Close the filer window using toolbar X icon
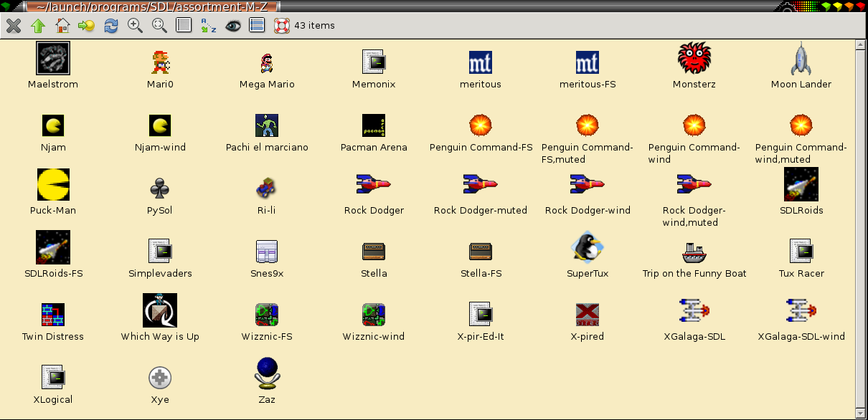The image size is (868, 420). pos(14,26)
